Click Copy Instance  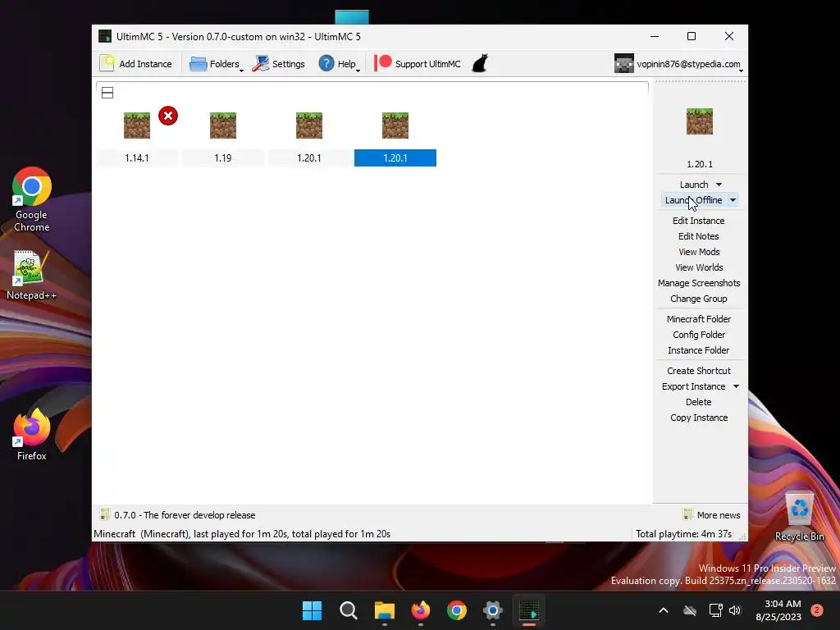(x=699, y=418)
